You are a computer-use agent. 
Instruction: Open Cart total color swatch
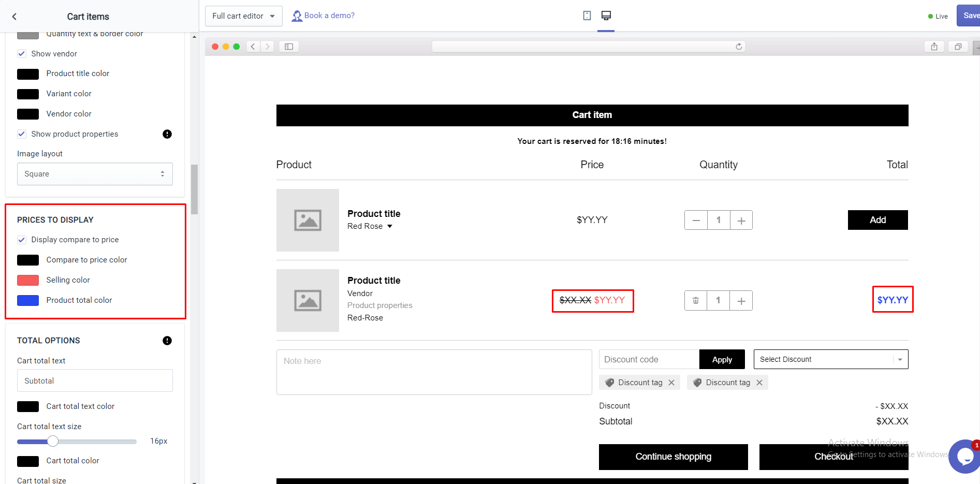(x=28, y=461)
